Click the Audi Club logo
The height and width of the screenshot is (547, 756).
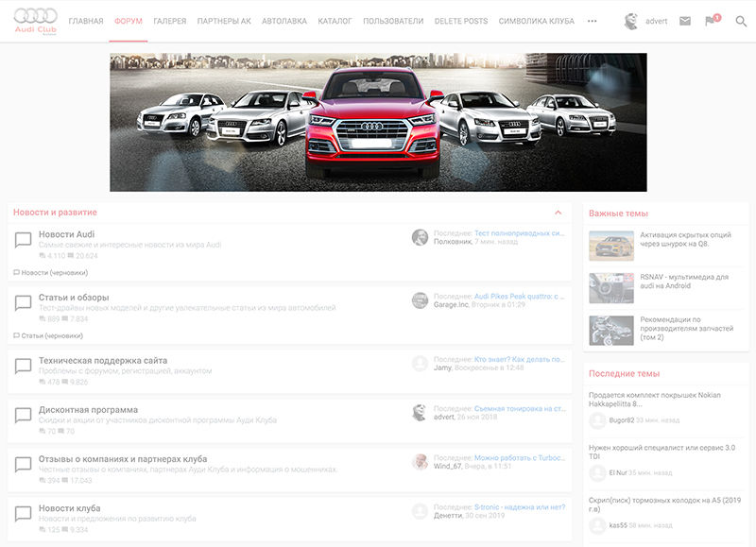point(35,21)
